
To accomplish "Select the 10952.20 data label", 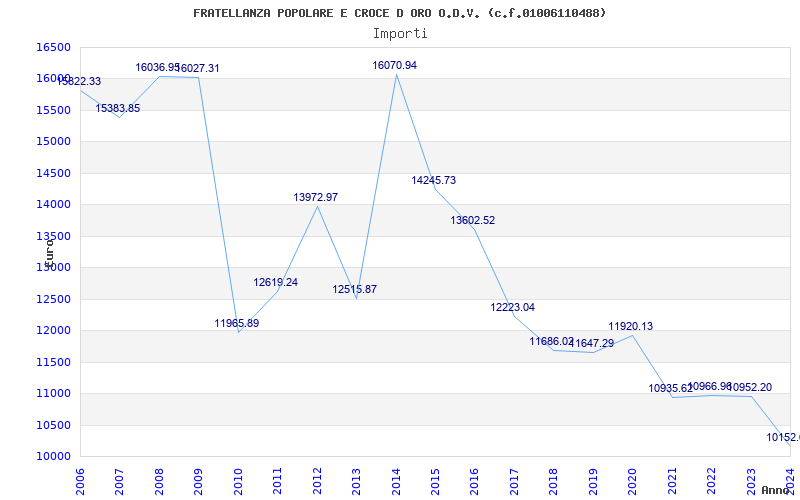I will 749,387.
